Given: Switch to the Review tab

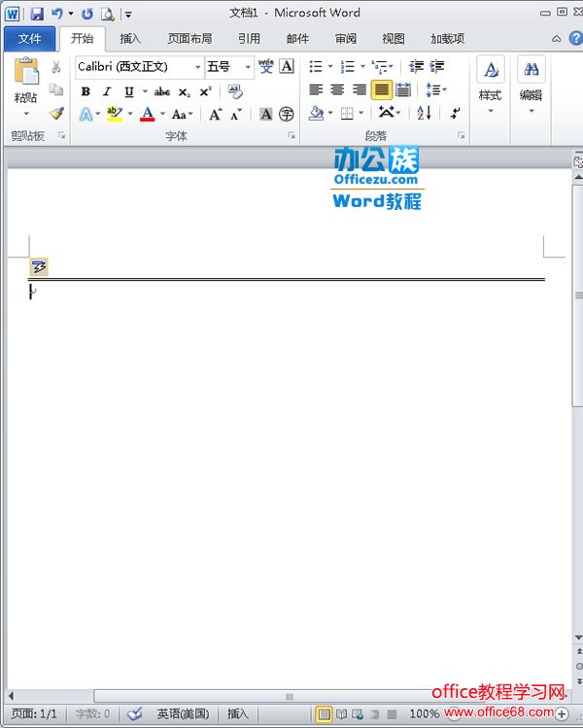Looking at the screenshot, I should point(346,39).
